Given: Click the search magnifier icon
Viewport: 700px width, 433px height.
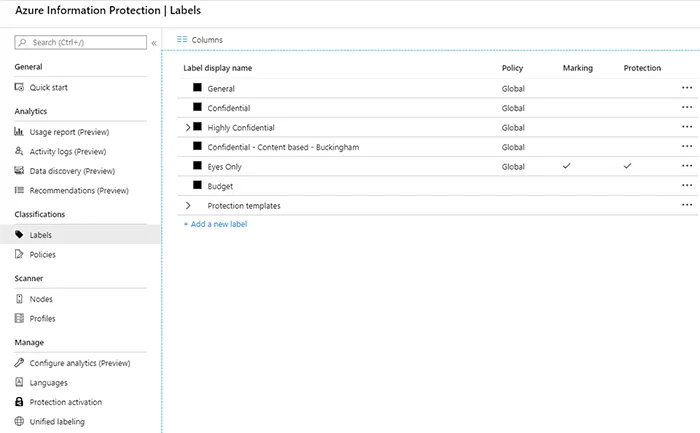Looking at the screenshot, I should click(22, 42).
